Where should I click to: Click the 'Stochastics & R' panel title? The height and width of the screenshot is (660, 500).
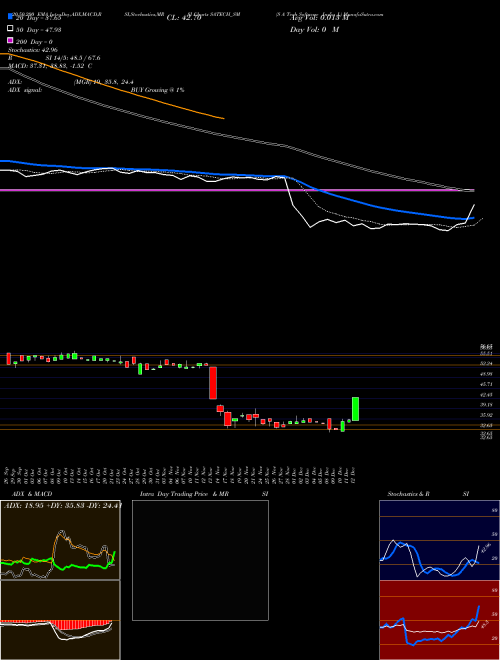click(x=408, y=494)
